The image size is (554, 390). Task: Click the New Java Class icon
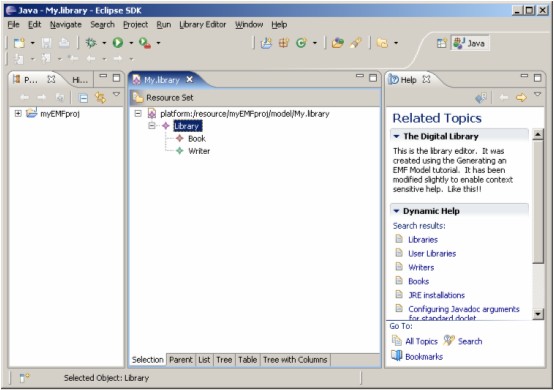(x=301, y=43)
